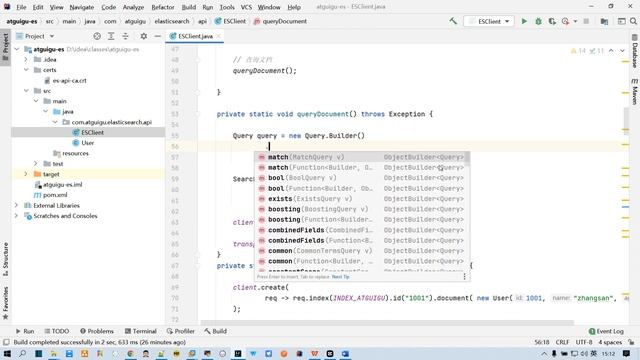Hide the Project tool window
640x360 pixels.
(x=158, y=36)
